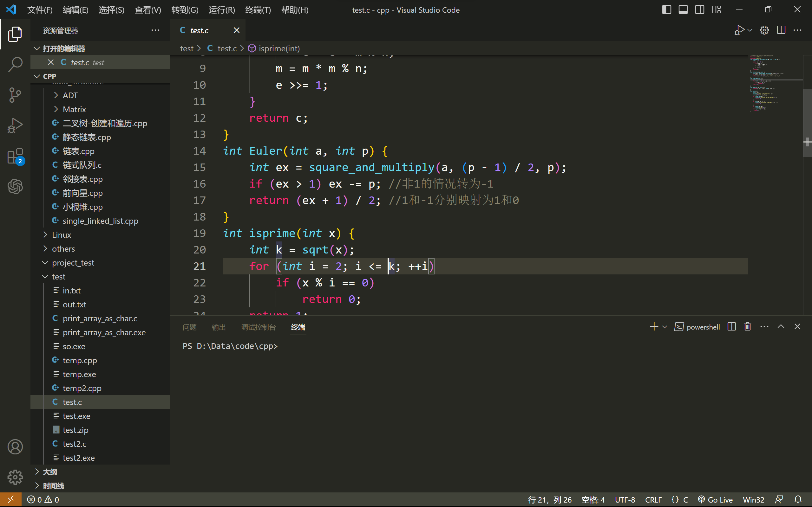812x507 pixels.
Task: Kill terminal with trash icon
Action: (748, 327)
